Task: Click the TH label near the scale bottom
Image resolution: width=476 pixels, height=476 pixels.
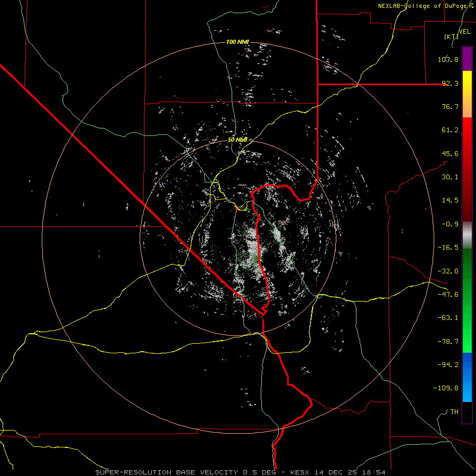Action: [454, 411]
